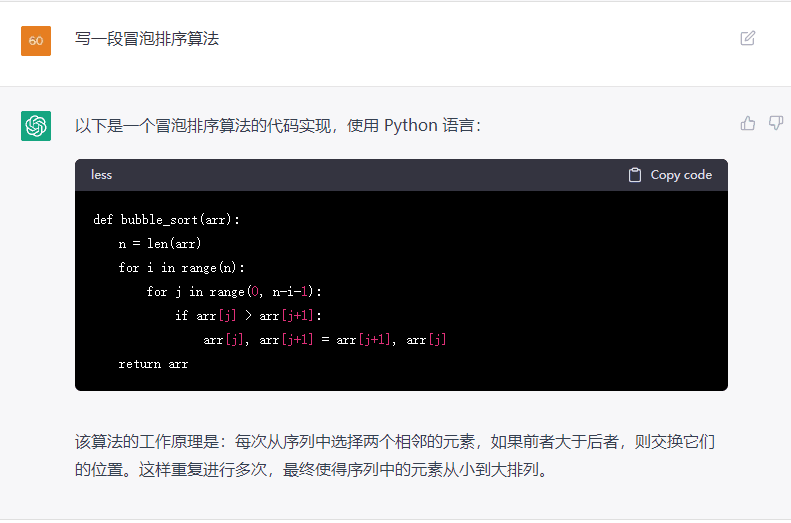Click the element swap assignment code line
This screenshot has height=523, width=791.
(x=324, y=339)
